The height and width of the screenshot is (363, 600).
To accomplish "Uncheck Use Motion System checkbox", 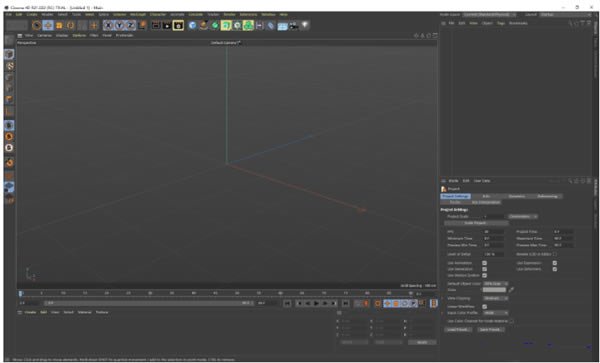I will click(484, 275).
